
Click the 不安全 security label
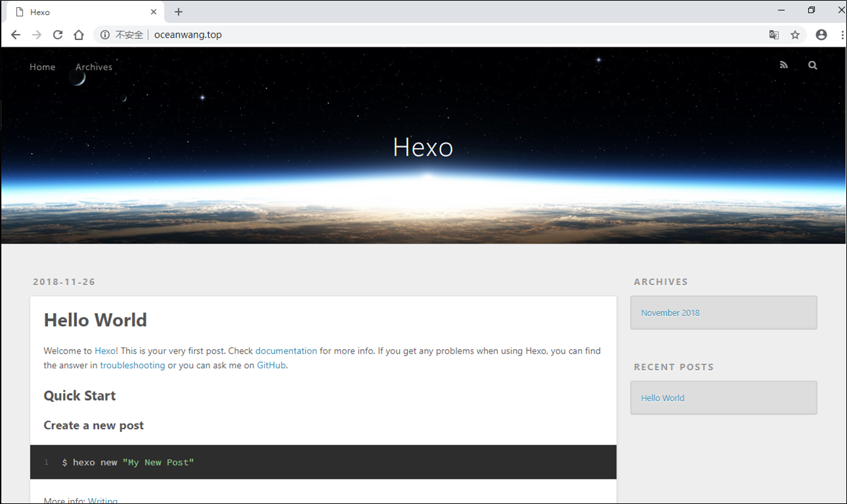click(129, 35)
